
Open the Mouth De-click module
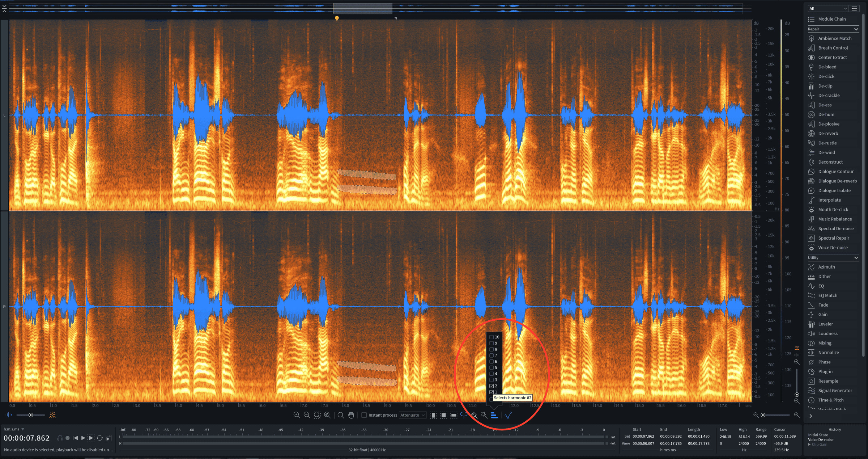[x=833, y=210]
